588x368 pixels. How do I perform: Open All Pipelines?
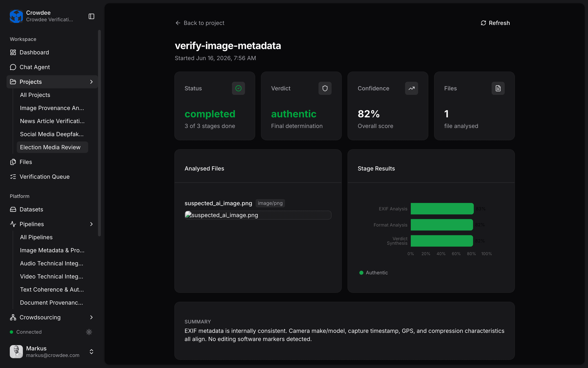point(52,237)
